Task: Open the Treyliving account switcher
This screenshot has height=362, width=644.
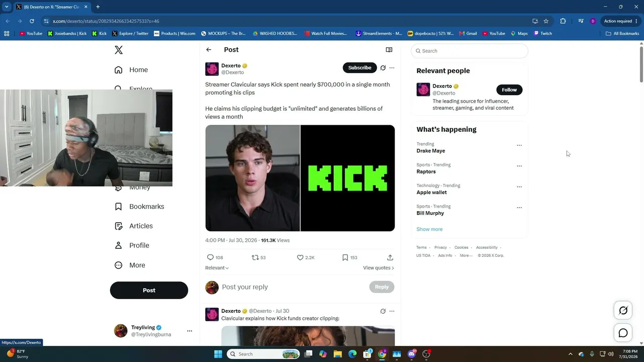Action: 153,331
